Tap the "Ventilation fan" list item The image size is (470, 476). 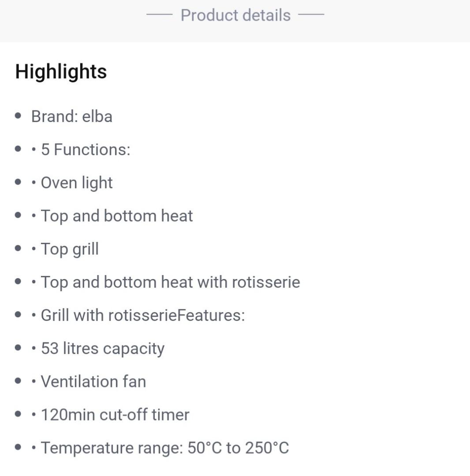(93, 382)
